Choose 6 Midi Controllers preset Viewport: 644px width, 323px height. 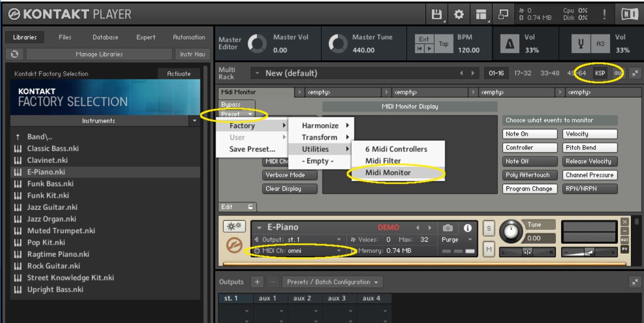(x=398, y=149)
